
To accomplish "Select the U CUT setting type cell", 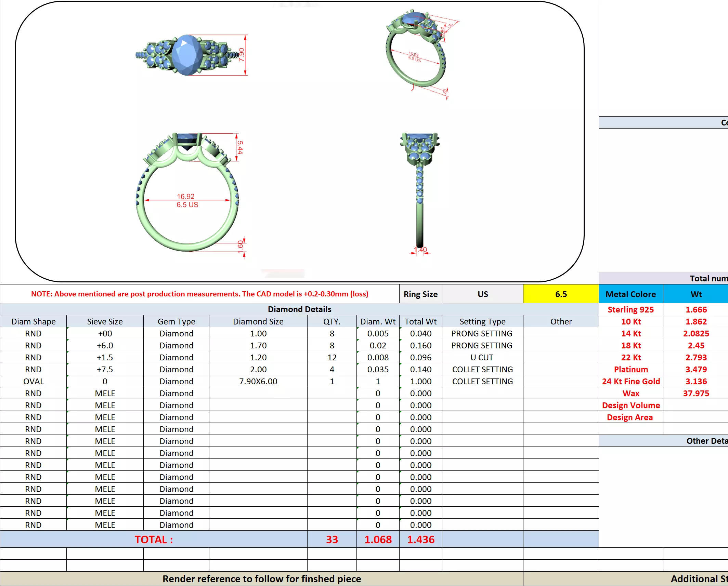I will [x=482, y=357].
